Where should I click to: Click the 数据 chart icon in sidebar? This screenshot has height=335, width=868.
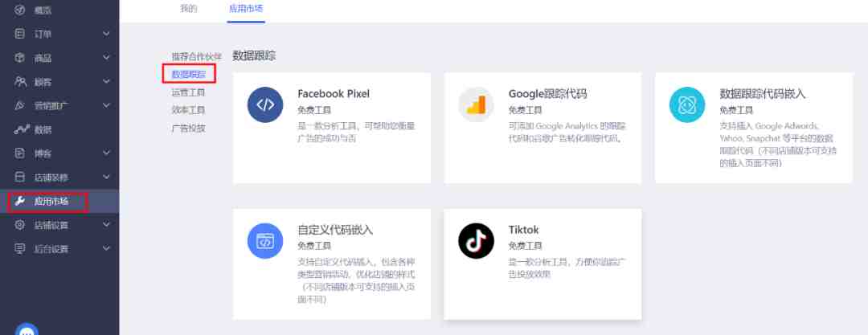[x=20, y=129]
